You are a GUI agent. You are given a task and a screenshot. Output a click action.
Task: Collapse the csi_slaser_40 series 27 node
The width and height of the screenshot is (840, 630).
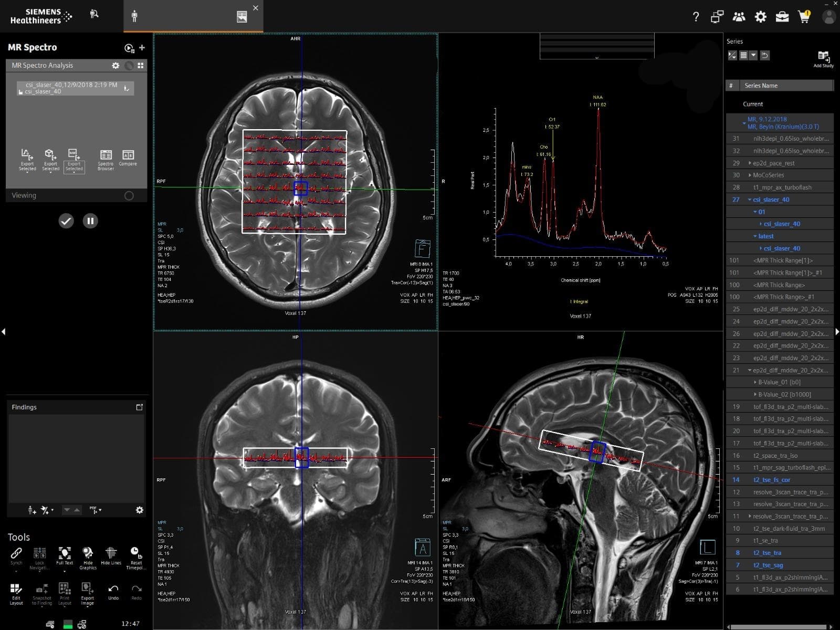click(x=750, y=199)
